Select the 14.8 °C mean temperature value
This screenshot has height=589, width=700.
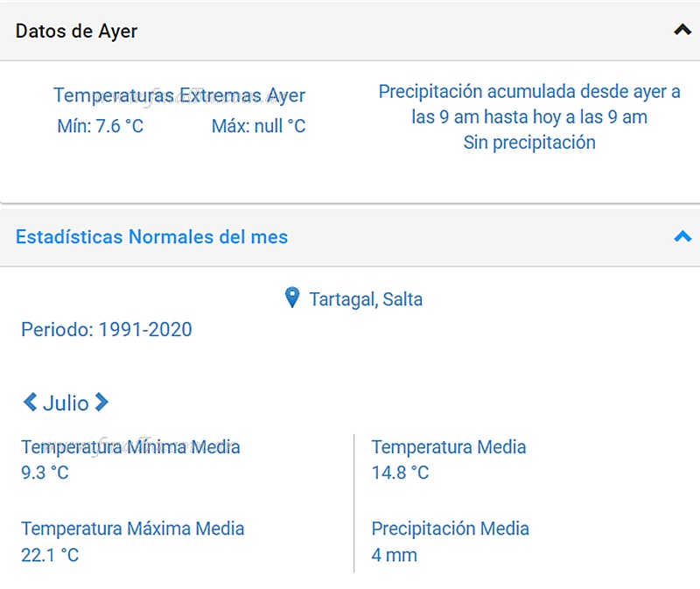click(400, 473)
